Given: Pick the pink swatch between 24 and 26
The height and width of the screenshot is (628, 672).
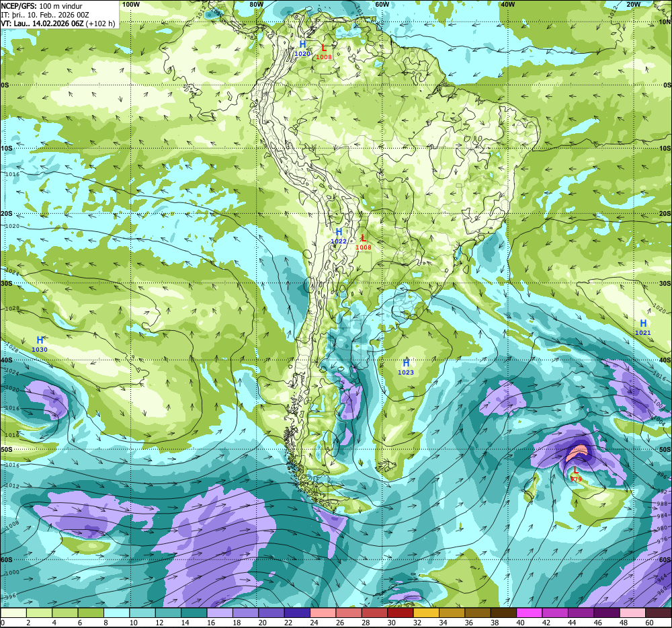Looking at the screenshot, I should (x=323, y=613).
